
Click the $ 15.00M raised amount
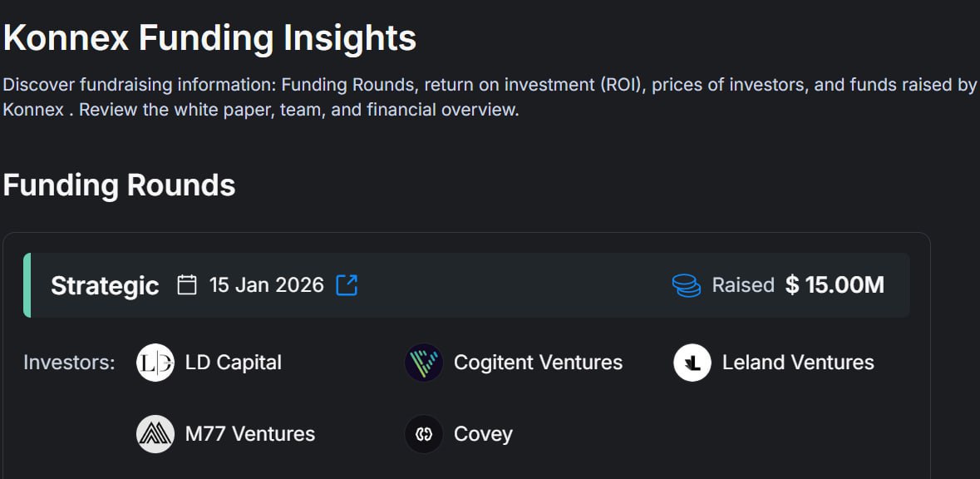(x=835, y=285)
